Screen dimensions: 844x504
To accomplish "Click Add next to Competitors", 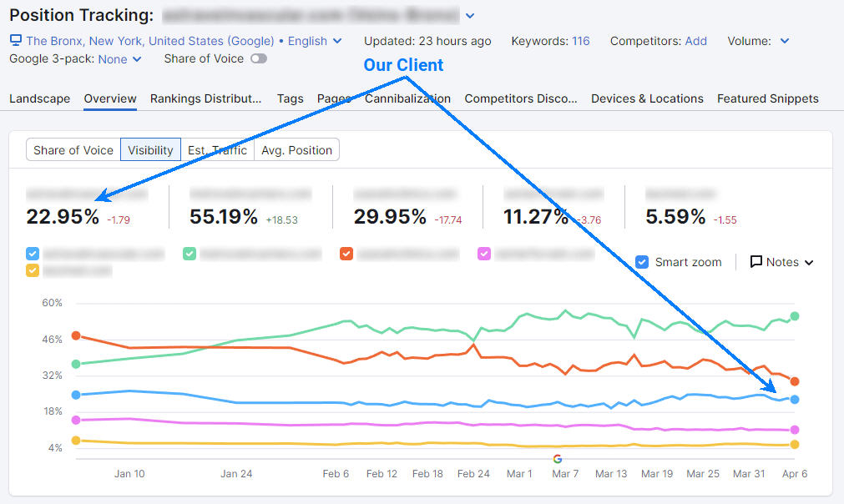I will (695, 40).
